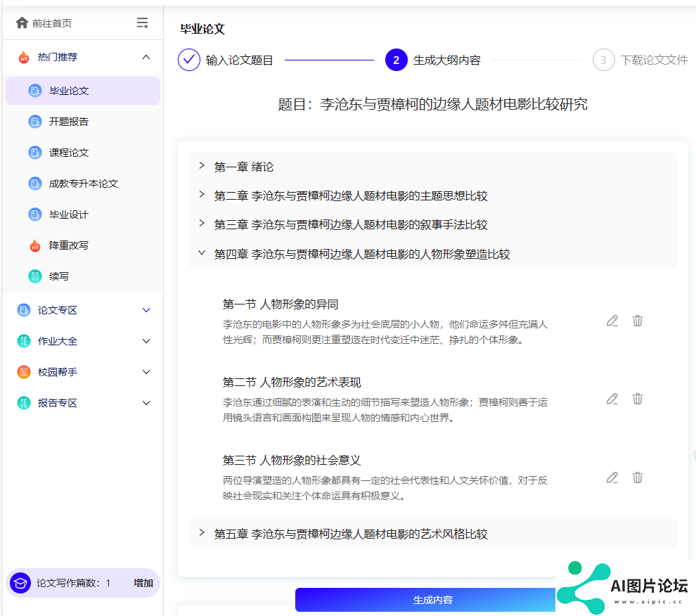Expand the 作业大全 section chevron
The height and width of the screenshot is (616, 696).
point(146,341)
